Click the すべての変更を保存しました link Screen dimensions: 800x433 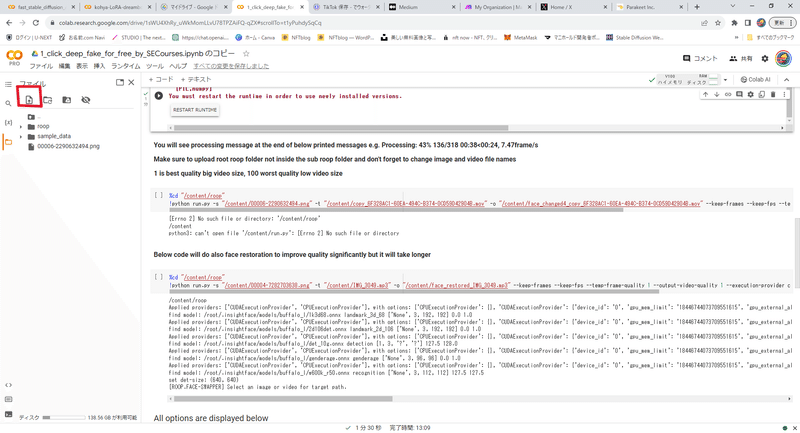pos(231,66)
